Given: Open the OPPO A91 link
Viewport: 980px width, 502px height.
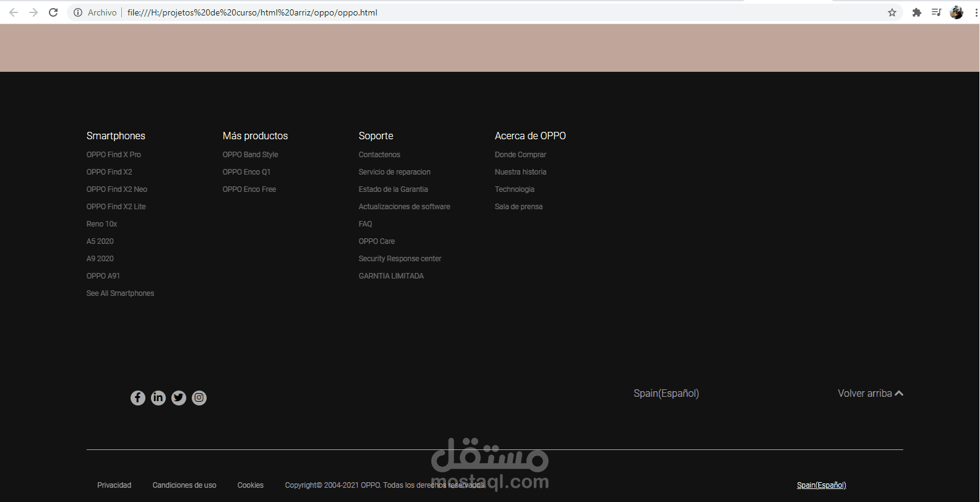Looking at the screenshot, I should (x=103, y=276).
